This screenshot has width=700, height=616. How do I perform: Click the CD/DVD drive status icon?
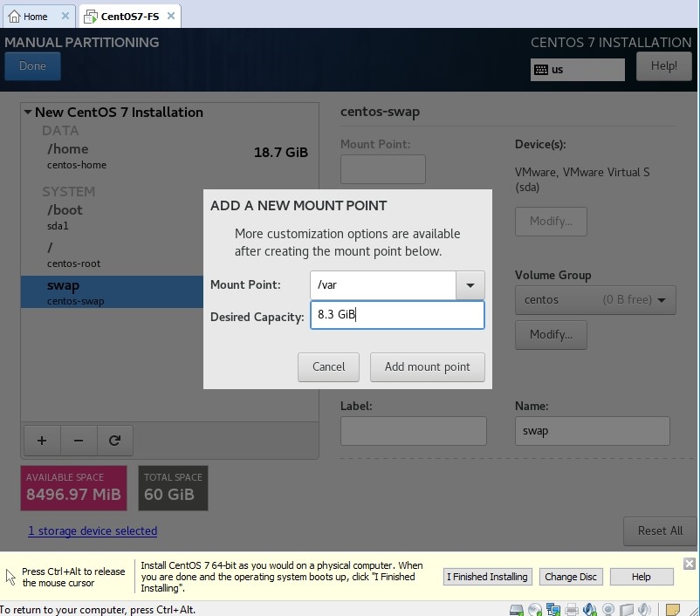click(535, 609)
